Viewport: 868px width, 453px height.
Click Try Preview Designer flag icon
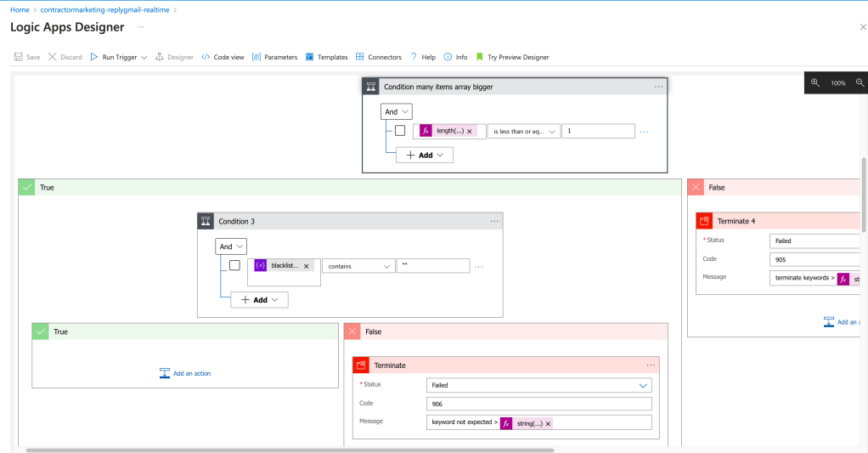point(479,57)
